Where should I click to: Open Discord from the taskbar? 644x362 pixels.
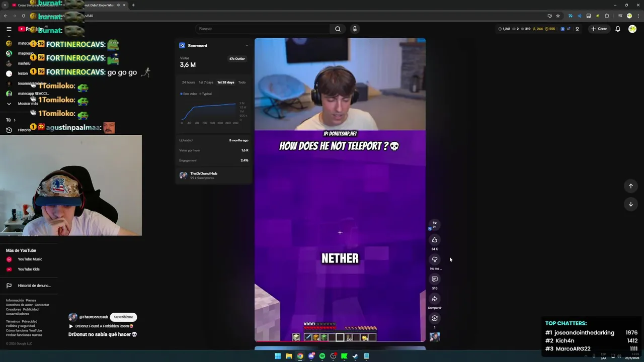pos(311,356)
